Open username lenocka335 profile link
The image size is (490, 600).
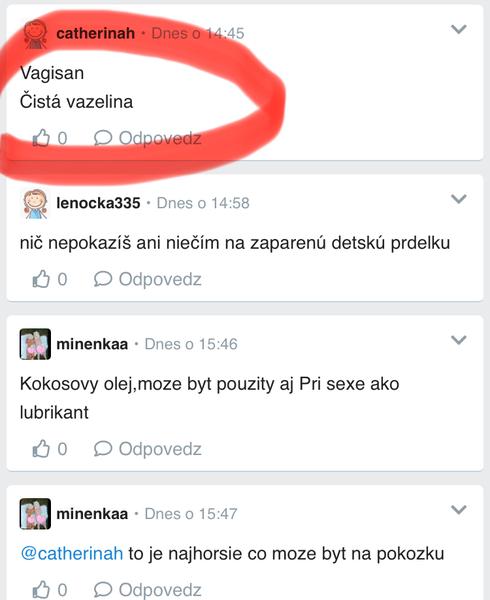coord(98,203)
